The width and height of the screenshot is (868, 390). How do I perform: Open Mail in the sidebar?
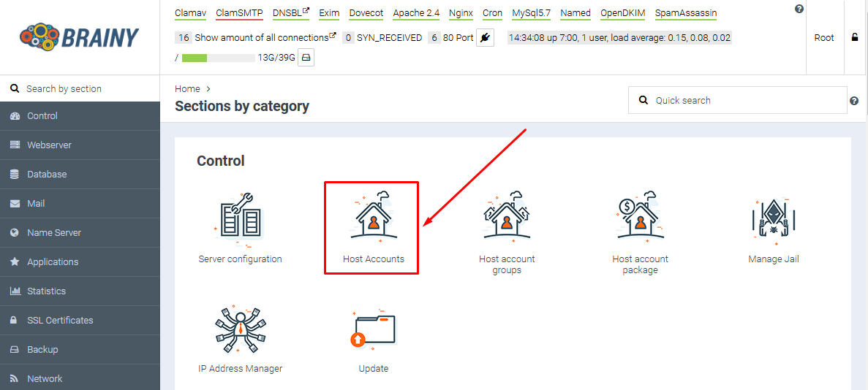[80, 204]
